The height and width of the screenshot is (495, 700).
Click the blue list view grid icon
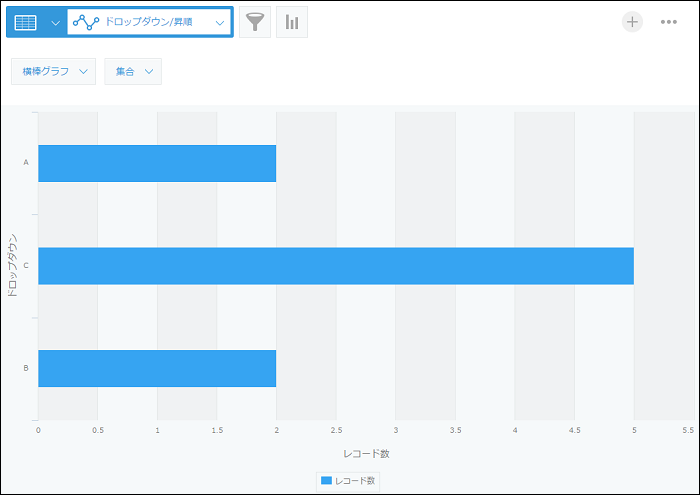[26, 22]
